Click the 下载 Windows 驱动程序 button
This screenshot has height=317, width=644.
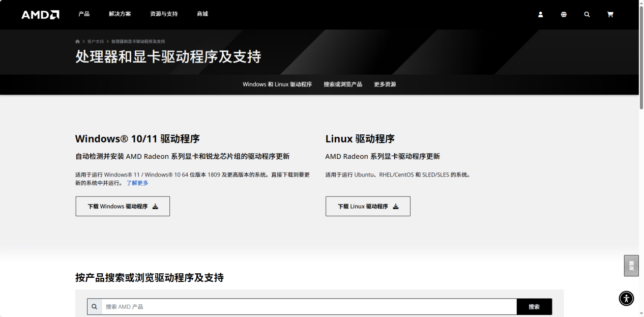122,206
